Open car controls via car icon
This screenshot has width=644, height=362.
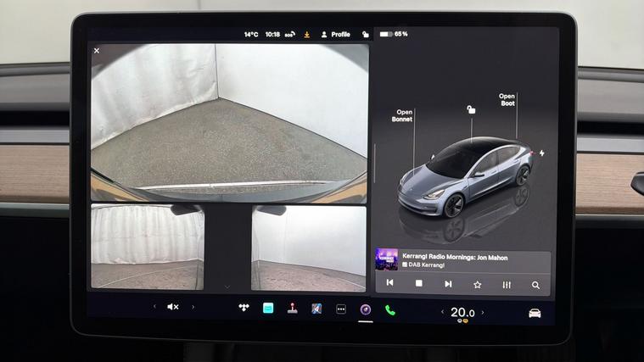[535, 312]
